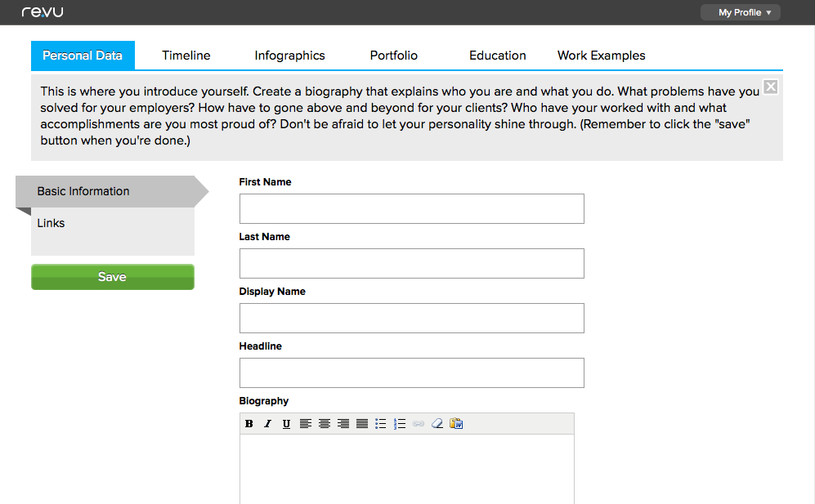Toggle italic formatting in Biography editor
This screenshot has width=815, height=504.
267,424
